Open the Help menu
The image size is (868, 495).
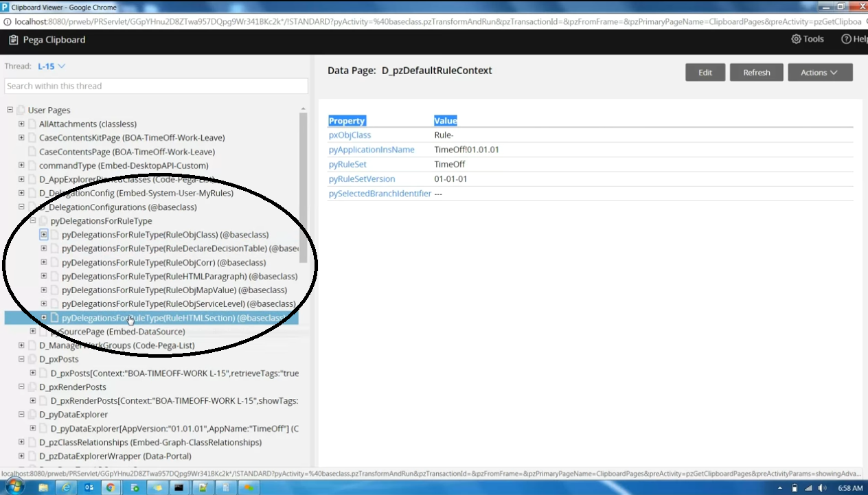point(854,39)
